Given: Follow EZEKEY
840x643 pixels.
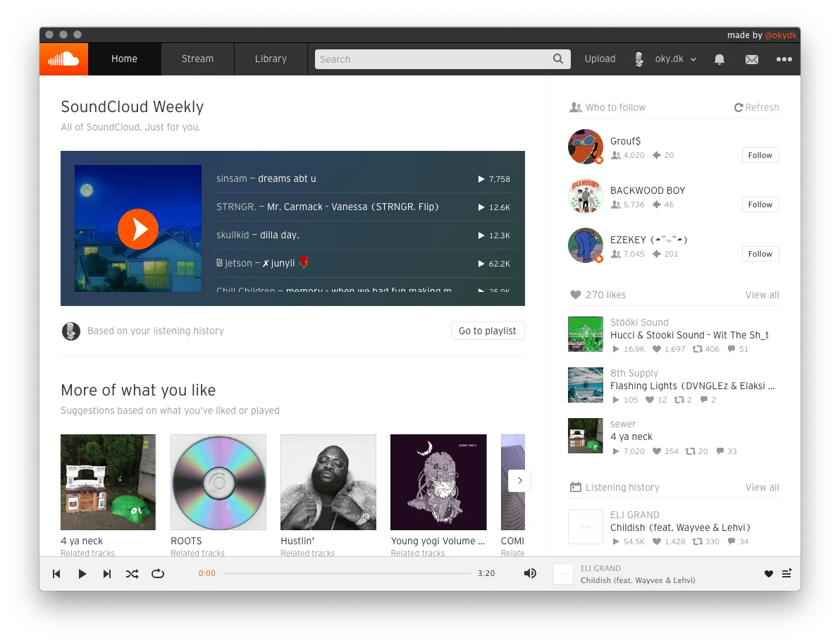Looking at the screenshot, I should (x=760, y=253).
